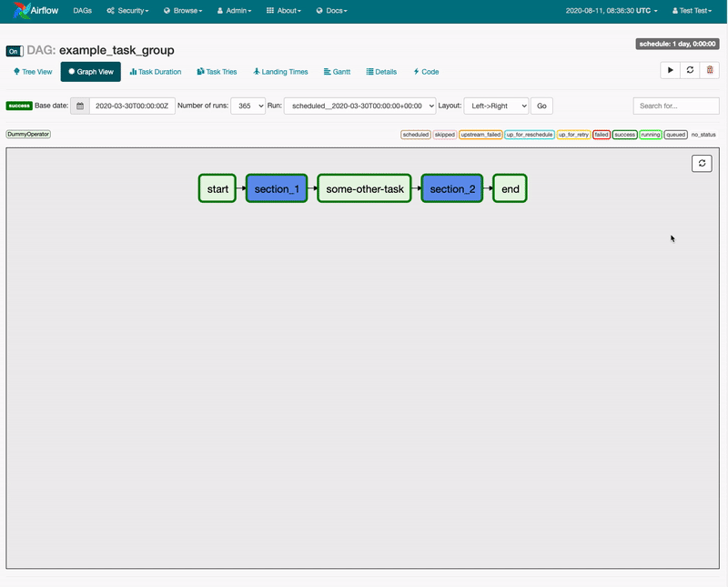
Task: Open the Number of runs dropdown
Action: coord(248,106)
